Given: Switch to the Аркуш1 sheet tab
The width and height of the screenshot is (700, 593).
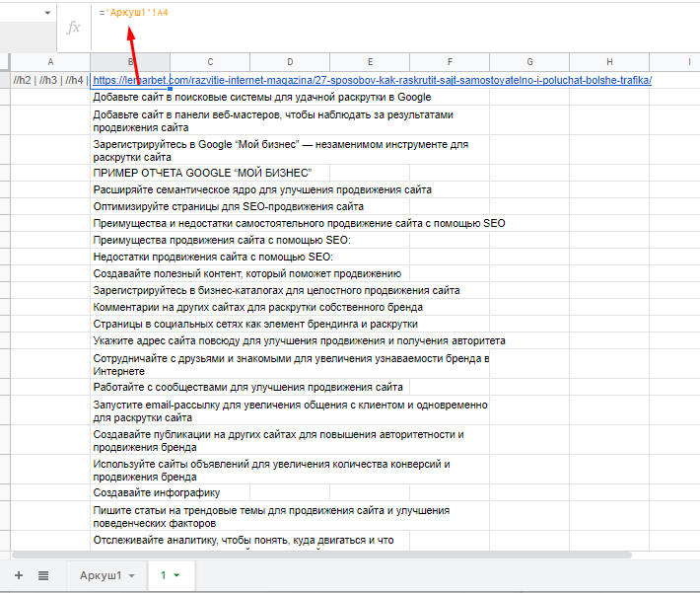Looking at the screenshot, I should (x=101, y=575).
